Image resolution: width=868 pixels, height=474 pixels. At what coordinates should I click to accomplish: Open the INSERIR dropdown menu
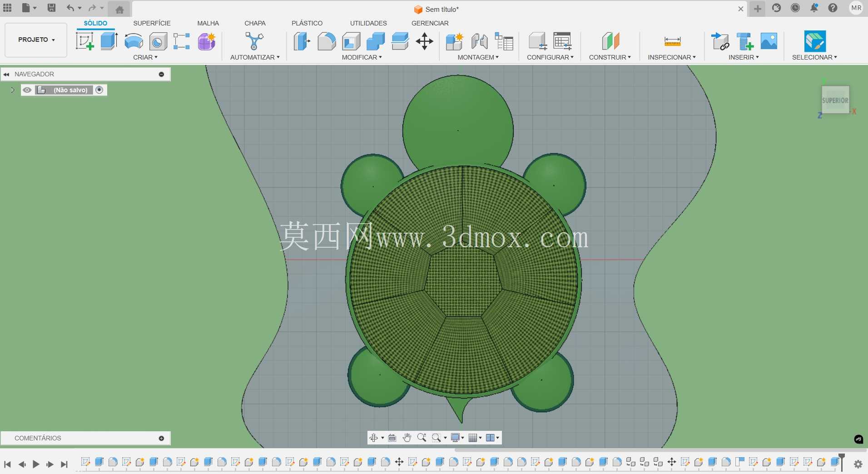(744, 57)
